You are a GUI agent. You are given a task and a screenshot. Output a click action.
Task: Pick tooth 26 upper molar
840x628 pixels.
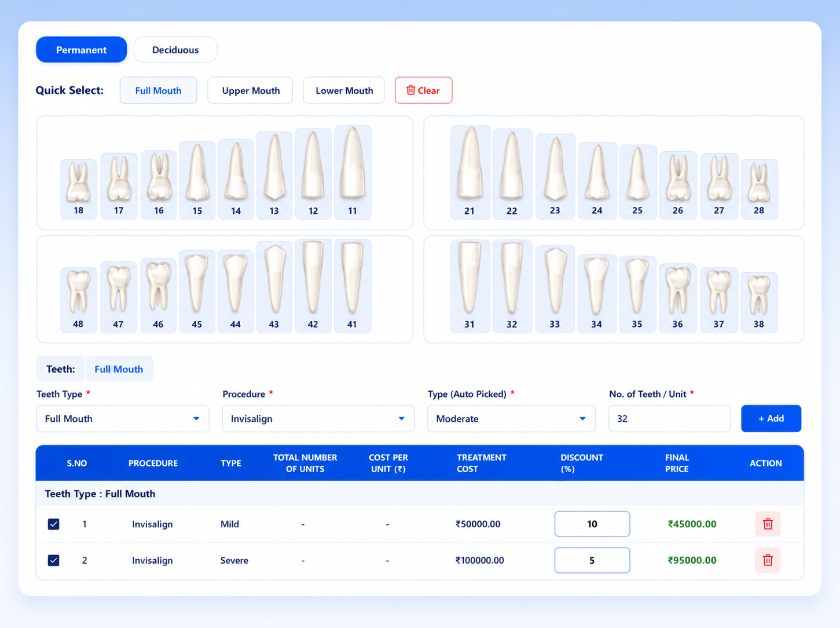pyautogui.click(x=678, y=185)
